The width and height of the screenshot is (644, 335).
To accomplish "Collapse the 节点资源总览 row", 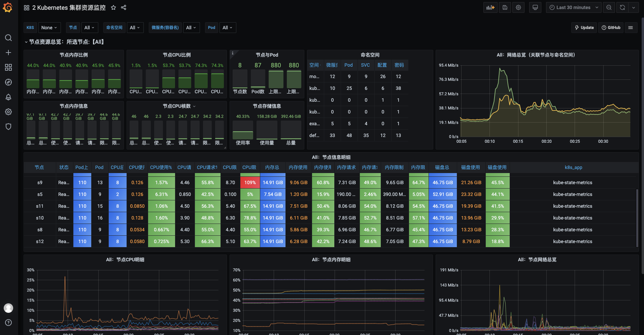I will point(65,42).
